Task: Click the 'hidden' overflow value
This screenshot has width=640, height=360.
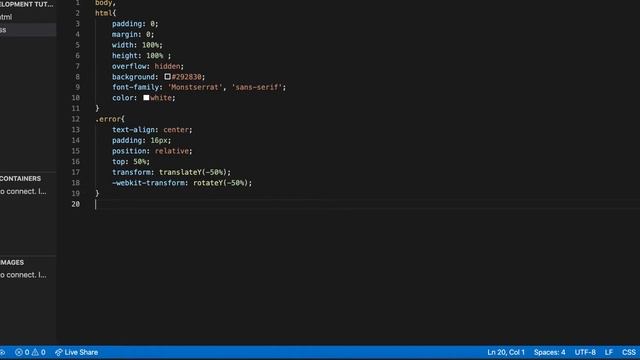Action: coord(167,66)
